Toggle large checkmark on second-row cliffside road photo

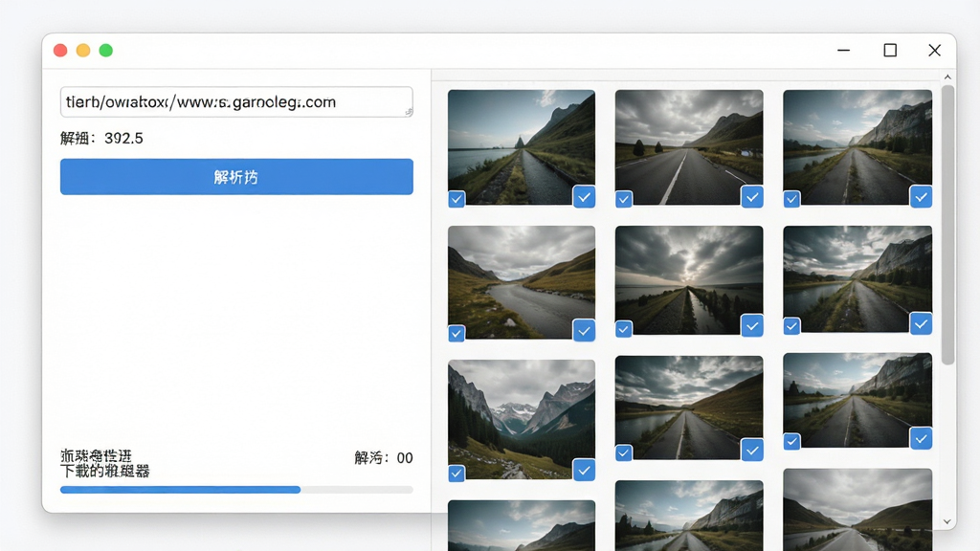click(922, 323)
